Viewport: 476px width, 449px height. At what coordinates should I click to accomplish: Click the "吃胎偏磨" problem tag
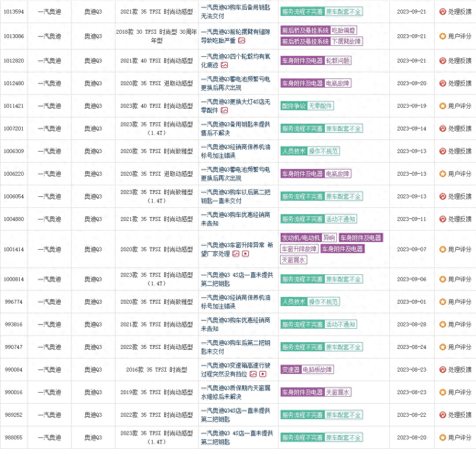[x=343, y=30]
